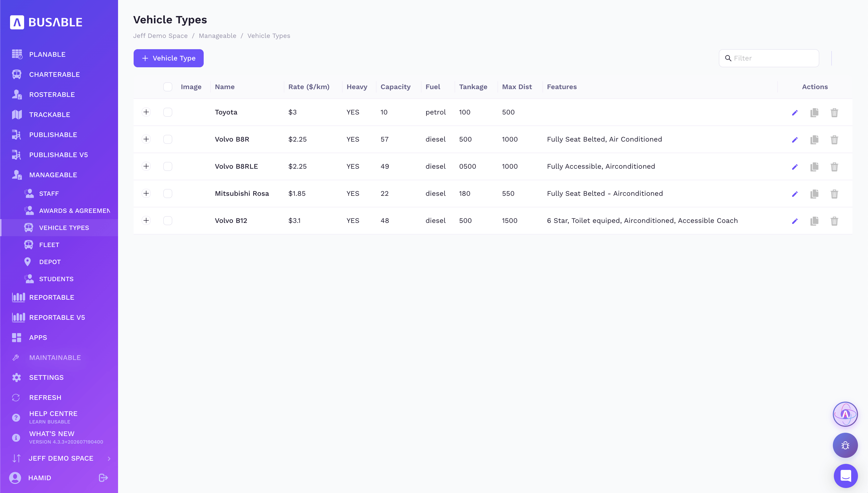Click the Name column header
This screenshot has width=868, height=493.
point(225,87)
